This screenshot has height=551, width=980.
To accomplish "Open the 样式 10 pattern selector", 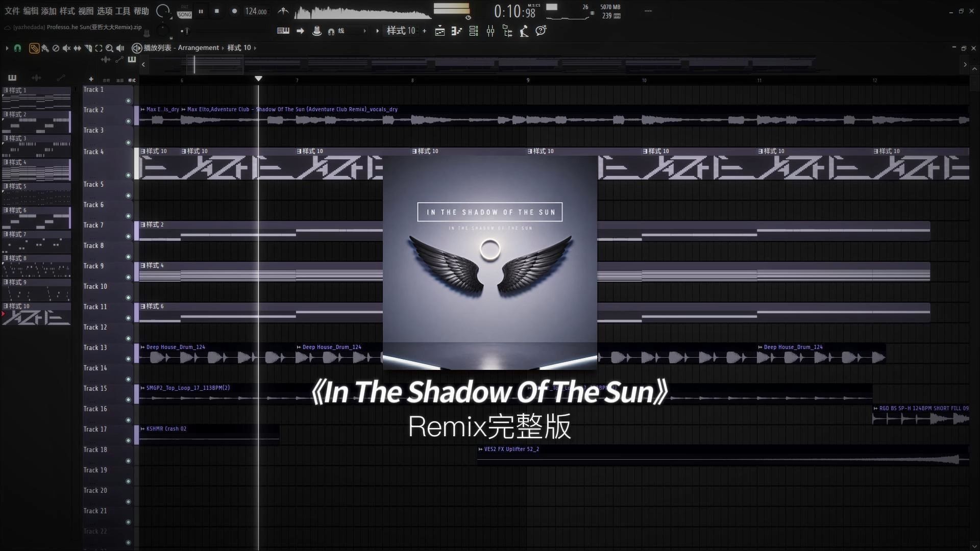I will (x=401, y=31).
